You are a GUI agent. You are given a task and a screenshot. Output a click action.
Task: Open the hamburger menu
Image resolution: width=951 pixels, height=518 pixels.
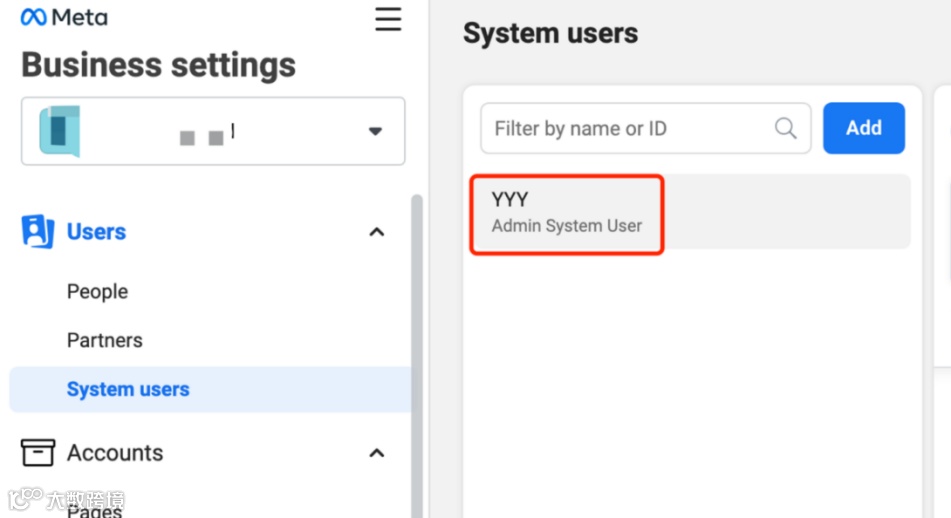coord(388,19)
